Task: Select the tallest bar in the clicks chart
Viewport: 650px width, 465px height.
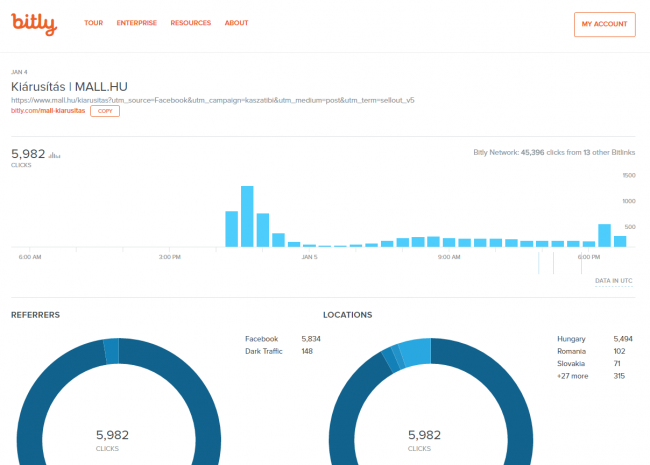Action: click(x=247, y=216)
